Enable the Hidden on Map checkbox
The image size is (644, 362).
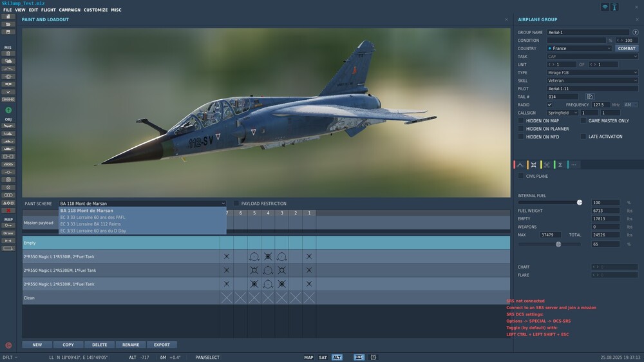[521, 120]
